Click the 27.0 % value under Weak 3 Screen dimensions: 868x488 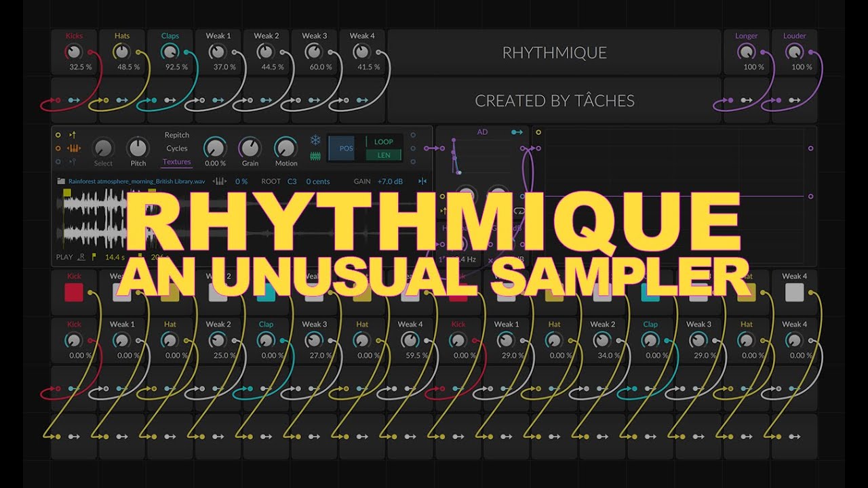pos(321,355)
